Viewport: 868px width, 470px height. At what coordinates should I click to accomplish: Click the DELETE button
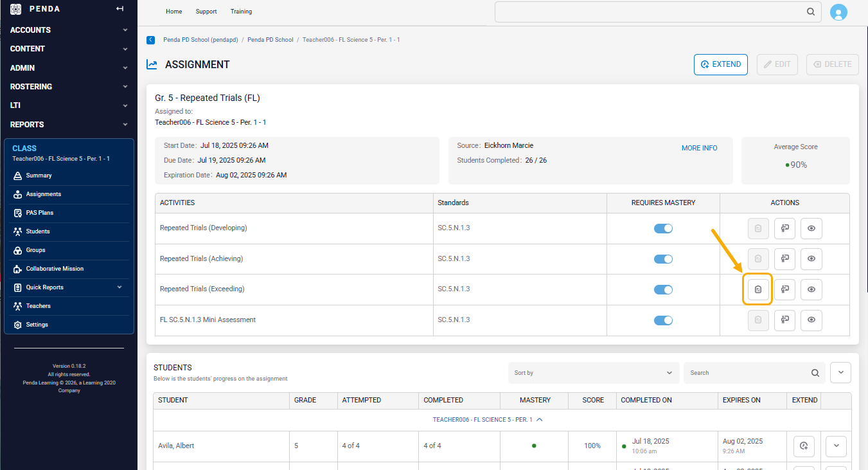click(833, 64)
